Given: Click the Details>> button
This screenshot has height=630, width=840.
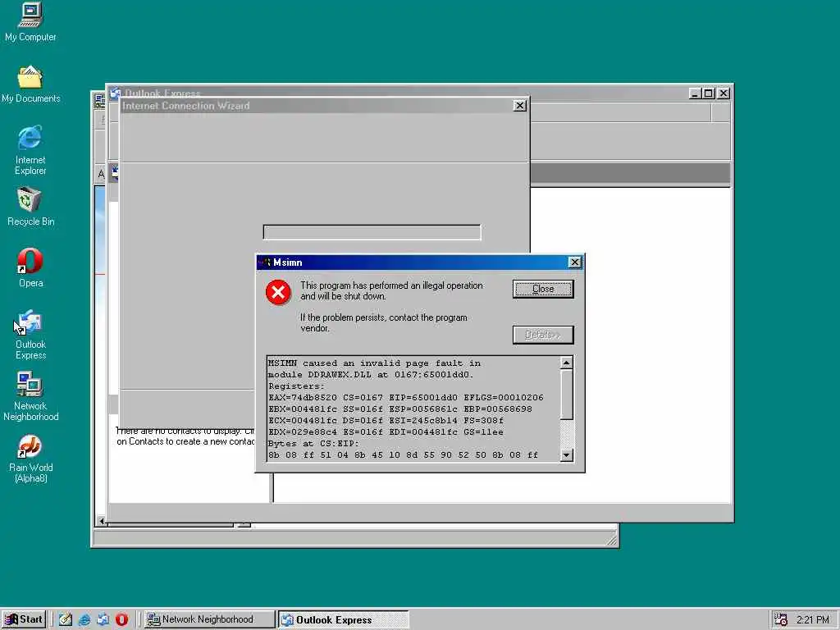Looking at the screenshot, I should pyautogui.click(x=543, y=335).
